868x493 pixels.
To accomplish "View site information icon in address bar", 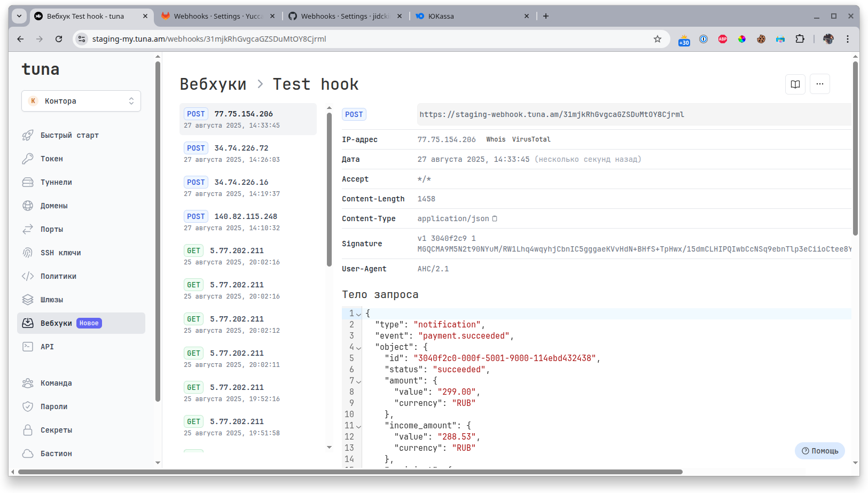I will tap(82, 39).
